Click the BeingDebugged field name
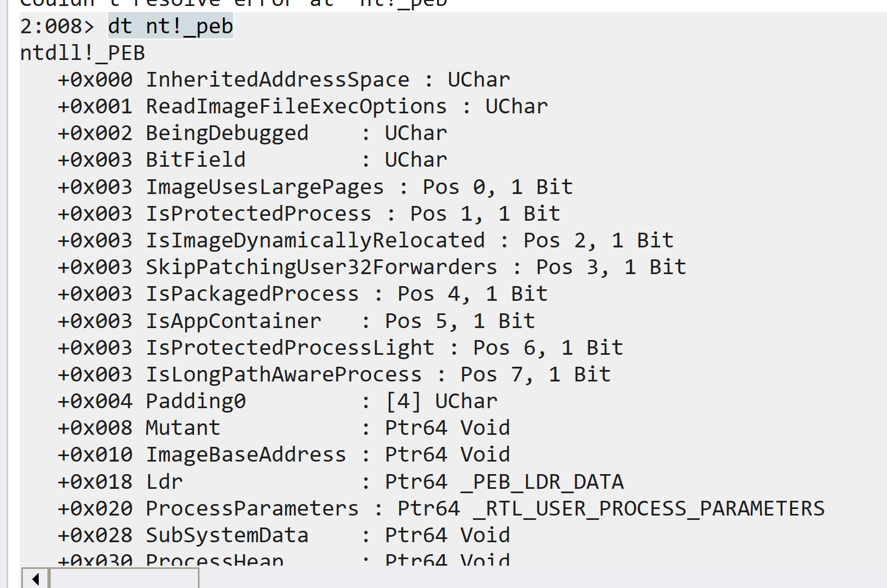 (227, 134)
